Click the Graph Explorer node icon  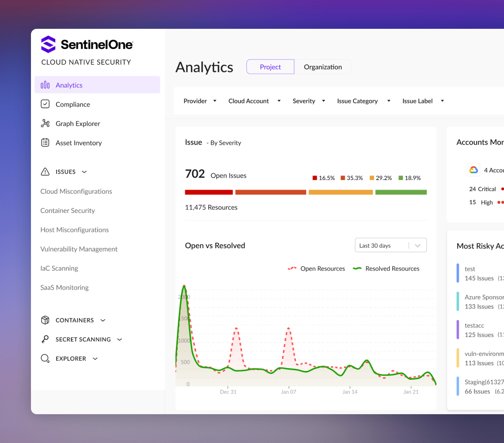pyautogui.click(x=45, y=124)
